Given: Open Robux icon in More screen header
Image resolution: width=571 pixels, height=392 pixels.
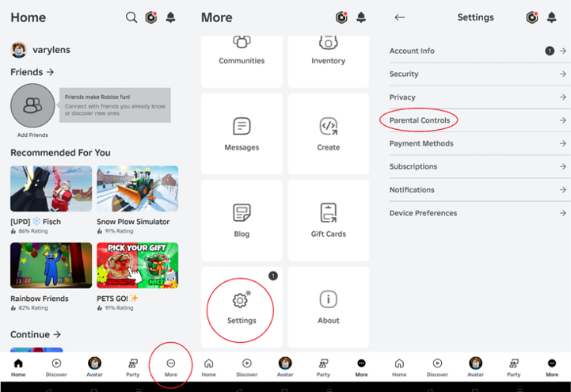Looking at the screenshot, I should [341, 17].
